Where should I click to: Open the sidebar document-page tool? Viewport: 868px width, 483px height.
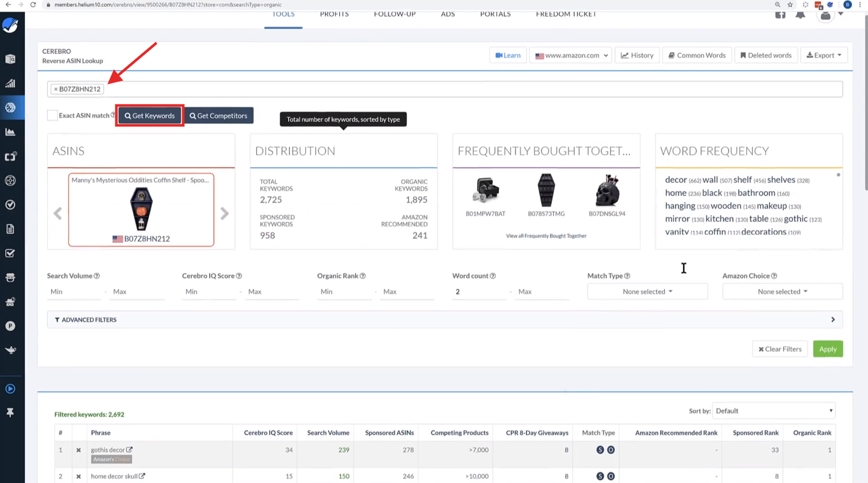(x=10, y=229)
